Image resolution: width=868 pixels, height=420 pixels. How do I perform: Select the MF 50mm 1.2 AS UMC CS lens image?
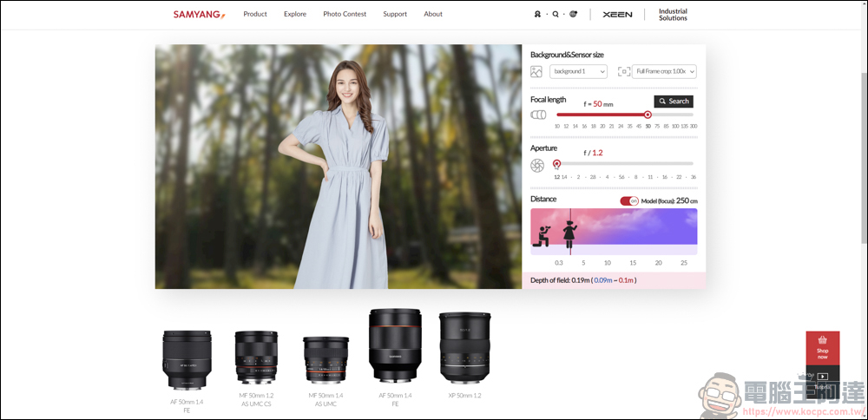coord(256,358)
